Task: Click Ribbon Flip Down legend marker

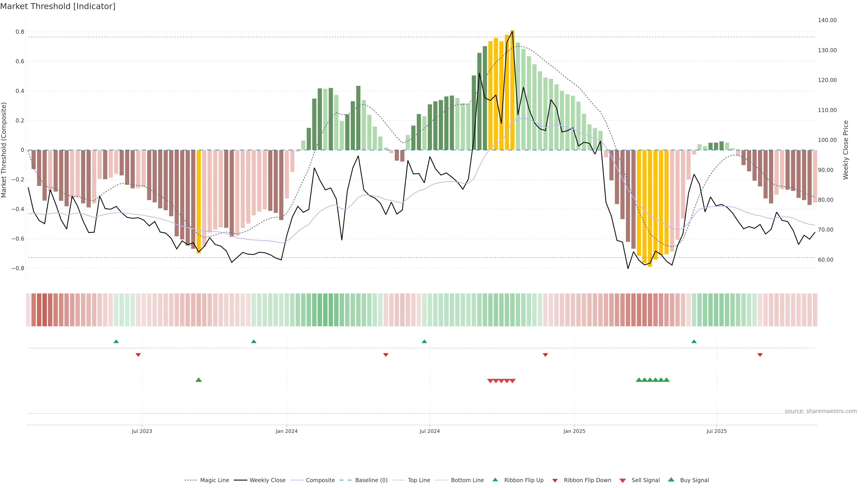Action: (555, 480)
